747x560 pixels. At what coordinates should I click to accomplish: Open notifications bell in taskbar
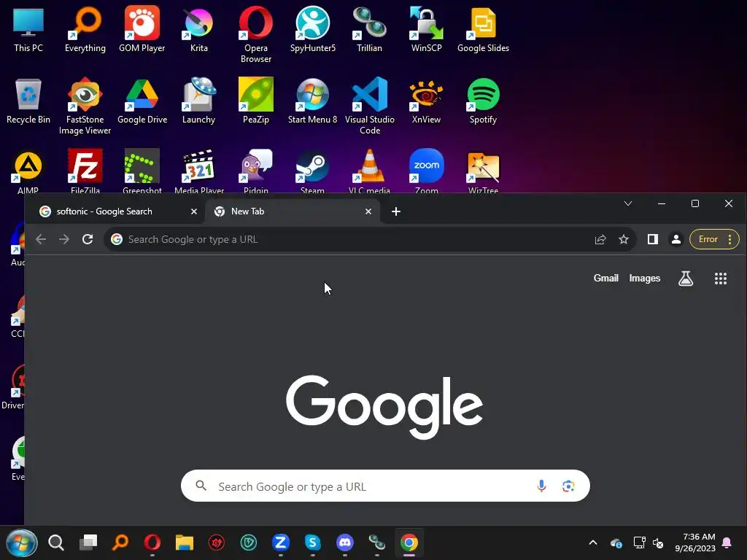(x=727, y=542)
